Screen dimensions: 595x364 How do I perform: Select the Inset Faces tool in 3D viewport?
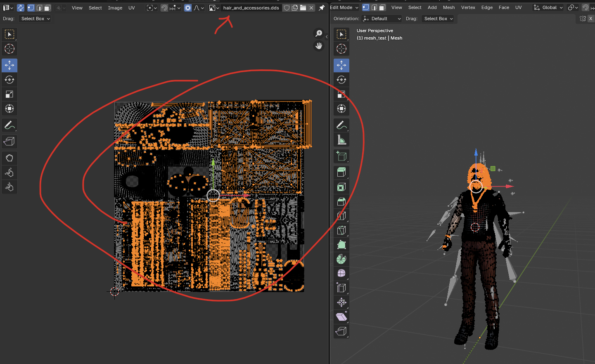[x=341, y=187]
